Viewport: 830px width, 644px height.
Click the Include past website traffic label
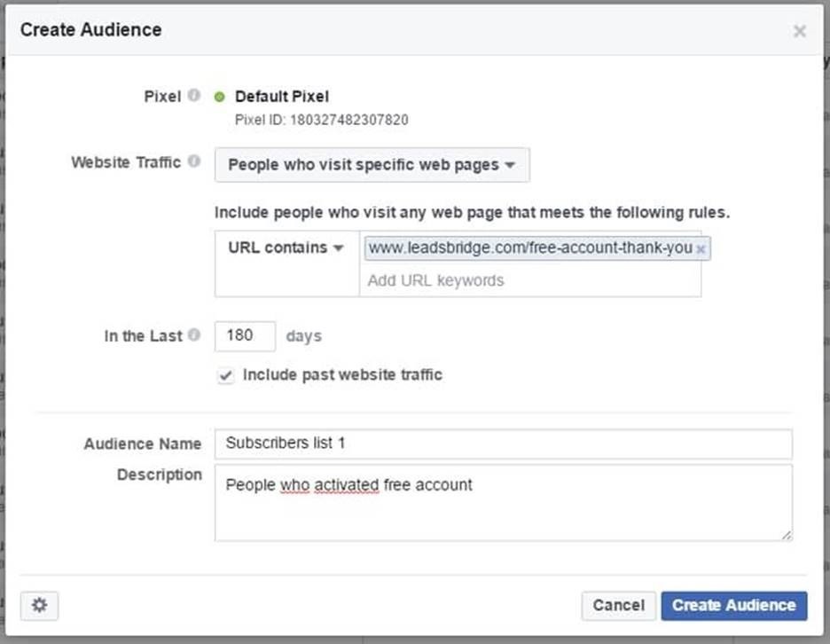coord(342,374)
